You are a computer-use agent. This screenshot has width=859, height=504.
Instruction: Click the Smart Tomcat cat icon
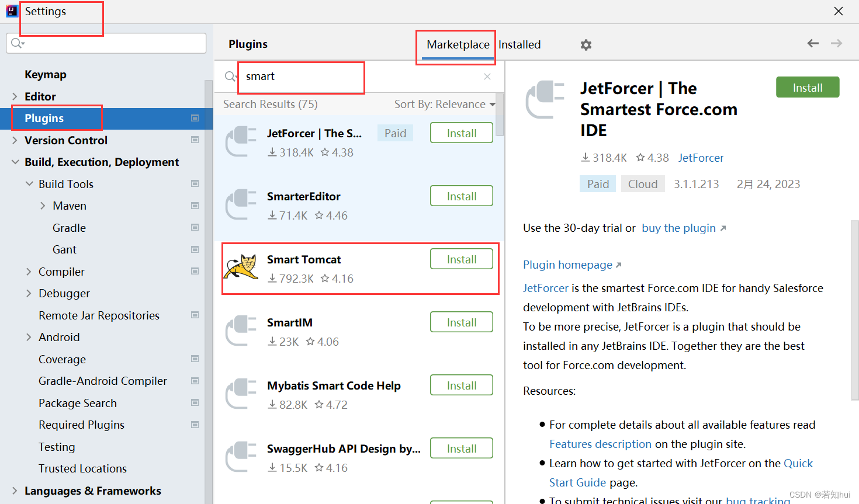click(x=241, y=267)
